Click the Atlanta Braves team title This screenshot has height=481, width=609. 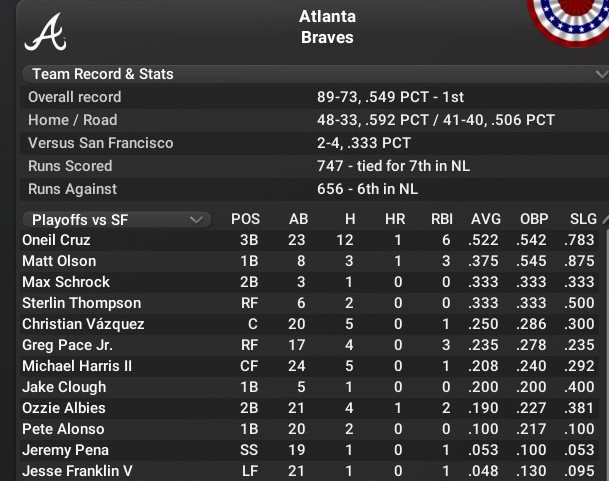[x=327, y=28]
